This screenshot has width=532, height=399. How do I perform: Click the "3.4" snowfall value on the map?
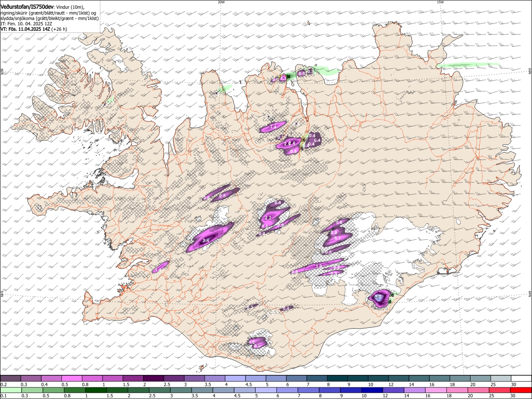205,241
